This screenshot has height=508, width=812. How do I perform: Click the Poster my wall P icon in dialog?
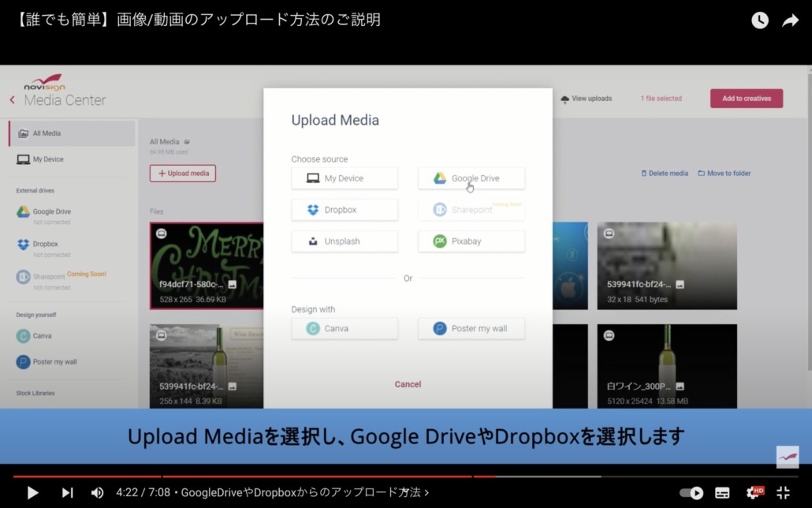click(440, 329)
